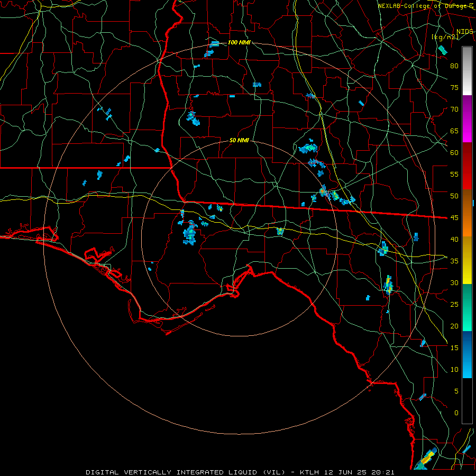
Task: Click the 55 value on the color scale
Action: (454, 175)
